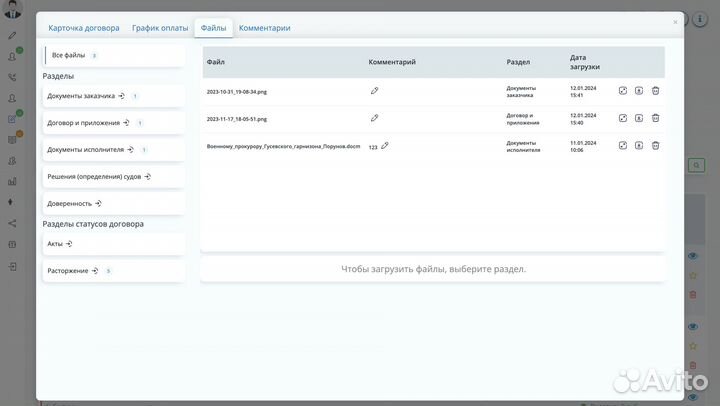Viewport: 720px width, 406px height.
Task: Click the logout icon in background sidebar
Action: click(x=12, y=266)
